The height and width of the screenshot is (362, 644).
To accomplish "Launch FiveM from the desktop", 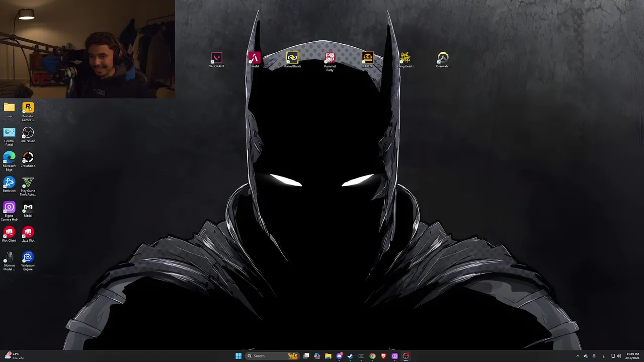I will point(255,60).
